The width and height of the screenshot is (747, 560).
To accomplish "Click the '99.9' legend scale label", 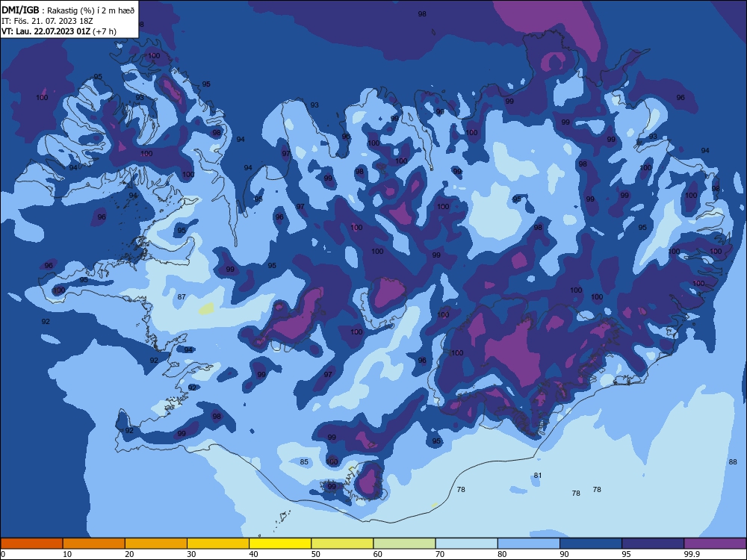I will (692, 554).
